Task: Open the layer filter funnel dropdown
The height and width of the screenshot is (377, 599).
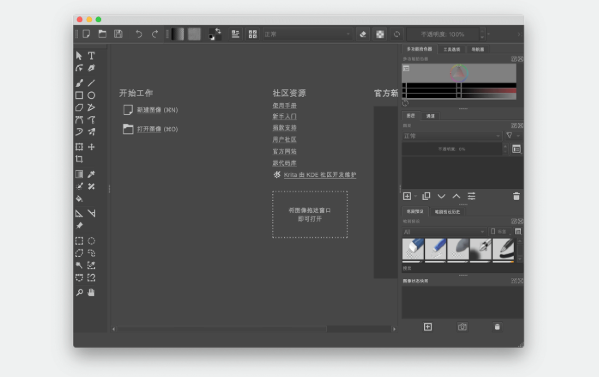Action: pos(513,136)
